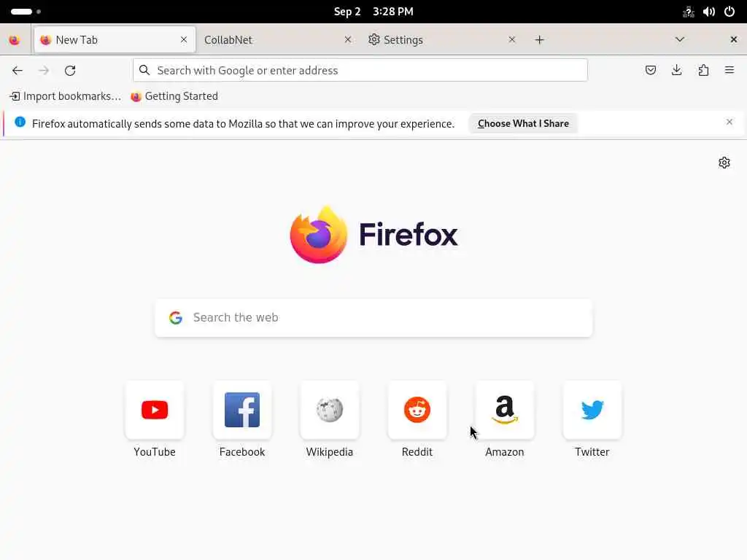Click Choose What I Share button
This screenshot has width=747, height=560.
pyautogui.click(x=523, y=123)
